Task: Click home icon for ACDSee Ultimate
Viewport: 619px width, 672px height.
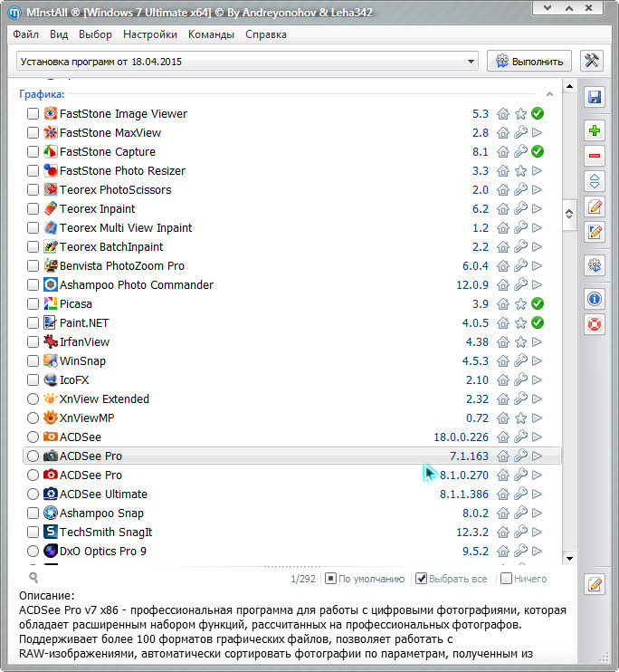Action: pyautogui.click(x=503, y=494)
